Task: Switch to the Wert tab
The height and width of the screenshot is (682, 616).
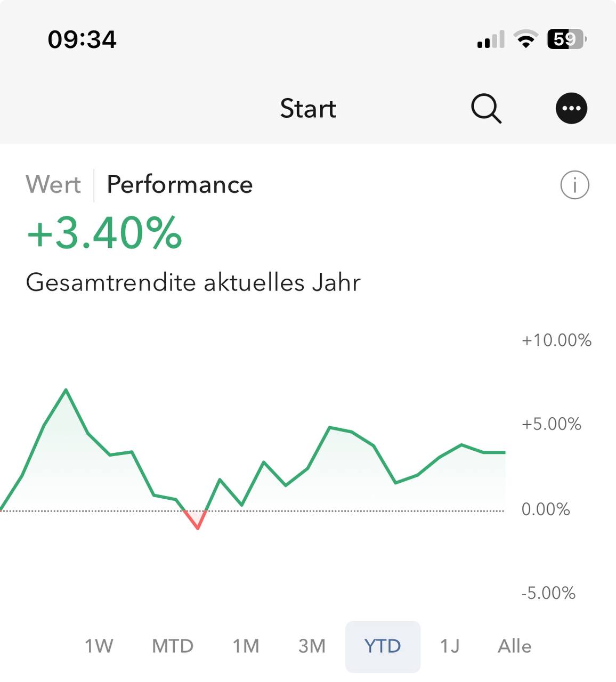Action: tap(53, 185)
